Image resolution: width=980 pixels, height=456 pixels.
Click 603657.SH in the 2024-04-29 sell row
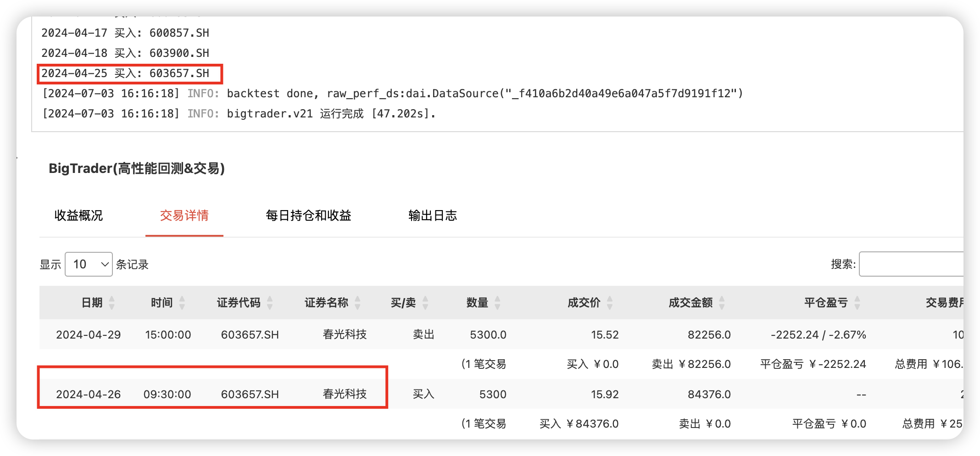point(250,335)
